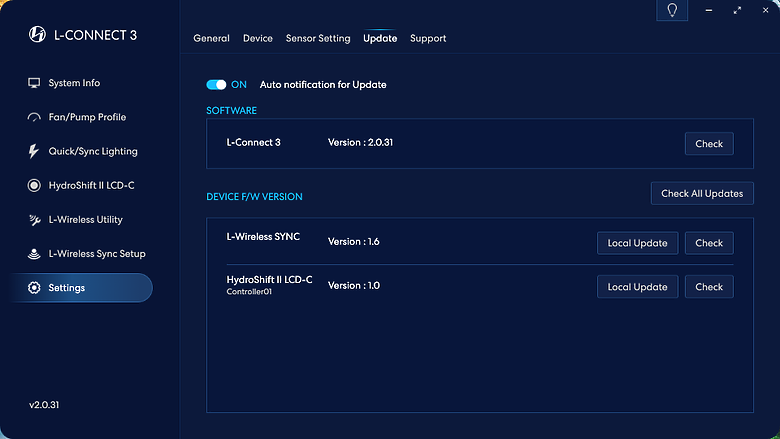Click the L-Connect 3 logo icon

[37, 34]
